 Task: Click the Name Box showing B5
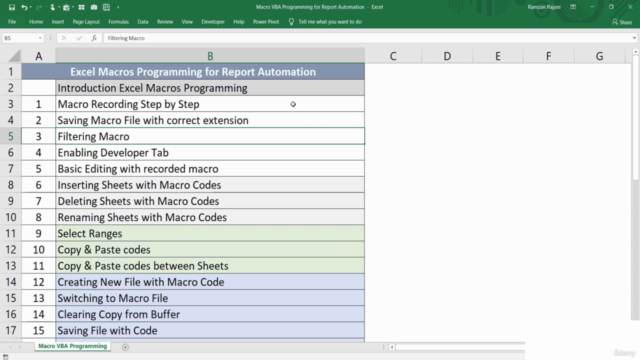click(20, 38)
